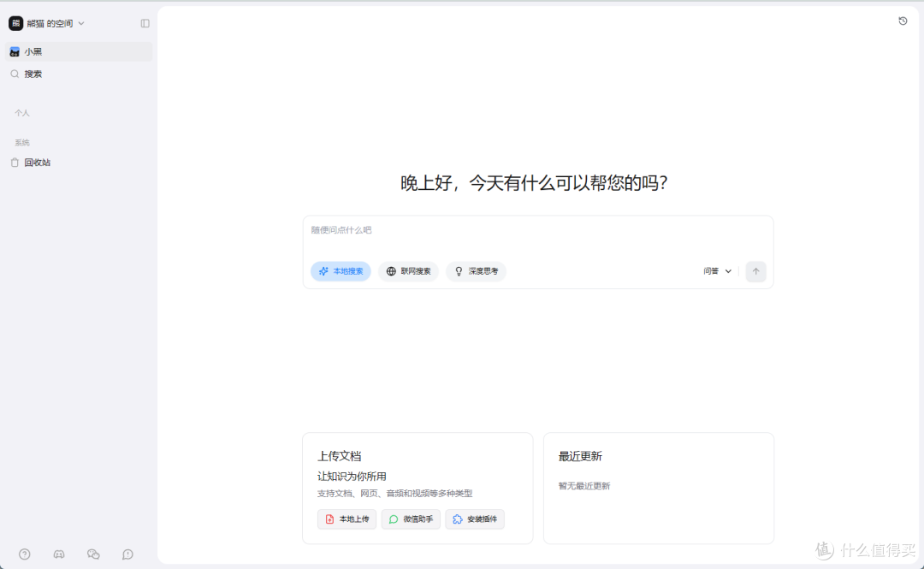924x569 pixels.
Task: Toggle 本地搜索 mode
Action: pyautogui.click(x=341, y=271)
